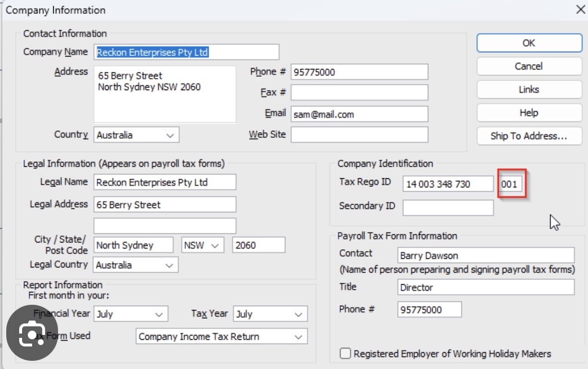Viewport: 588px width, 369px height.
Task: Click the Company Identification heading
Action: click(385, 163)
